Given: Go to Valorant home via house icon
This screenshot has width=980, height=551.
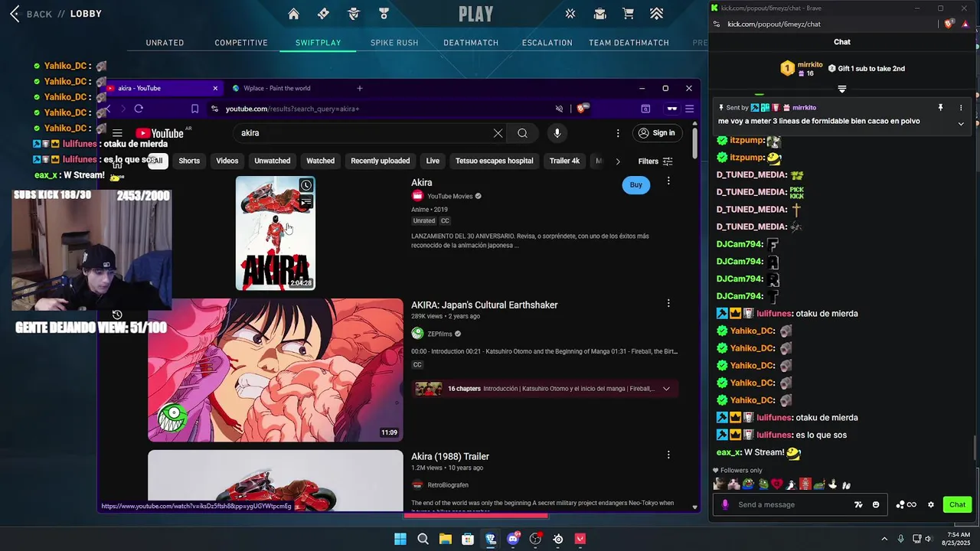Looking at the screenshot, I should [293, 14].
